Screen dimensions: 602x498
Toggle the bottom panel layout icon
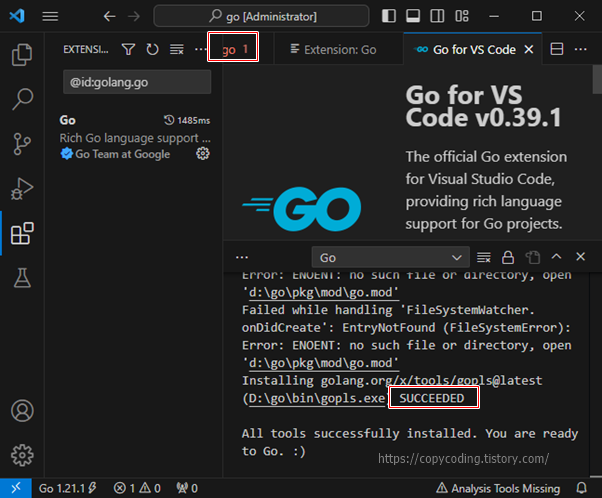point(413,16)
